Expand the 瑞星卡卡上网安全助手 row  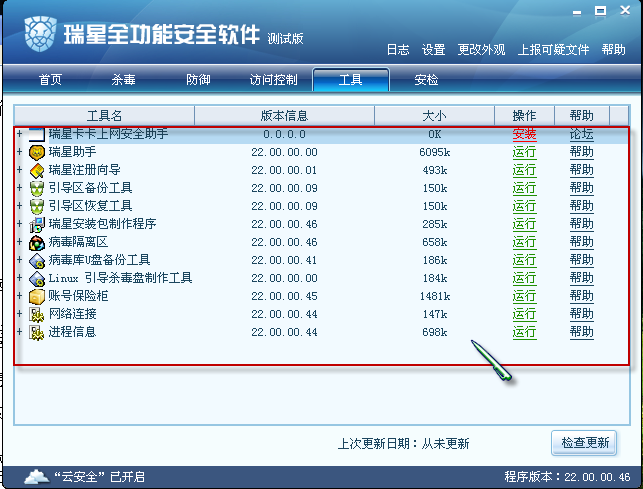tap(19, 134)
